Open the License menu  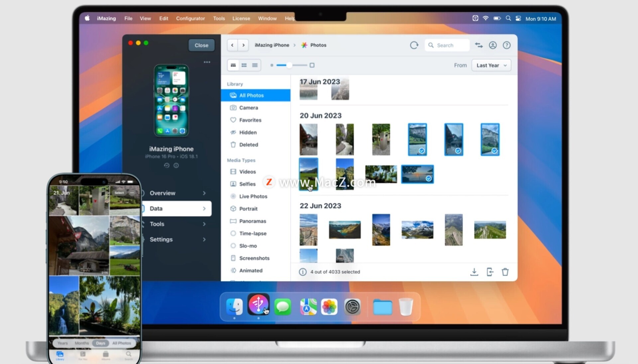(241, 19)
